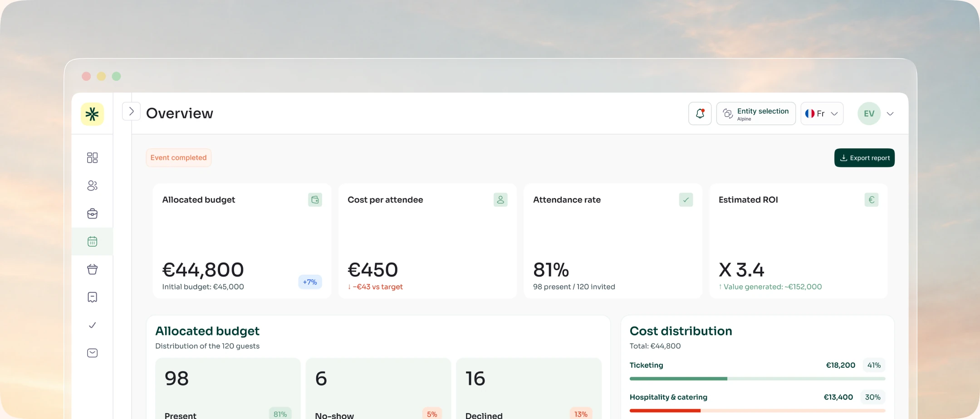Click the 98 Present guests card
The image size is (980, 419).
(228, 389)
